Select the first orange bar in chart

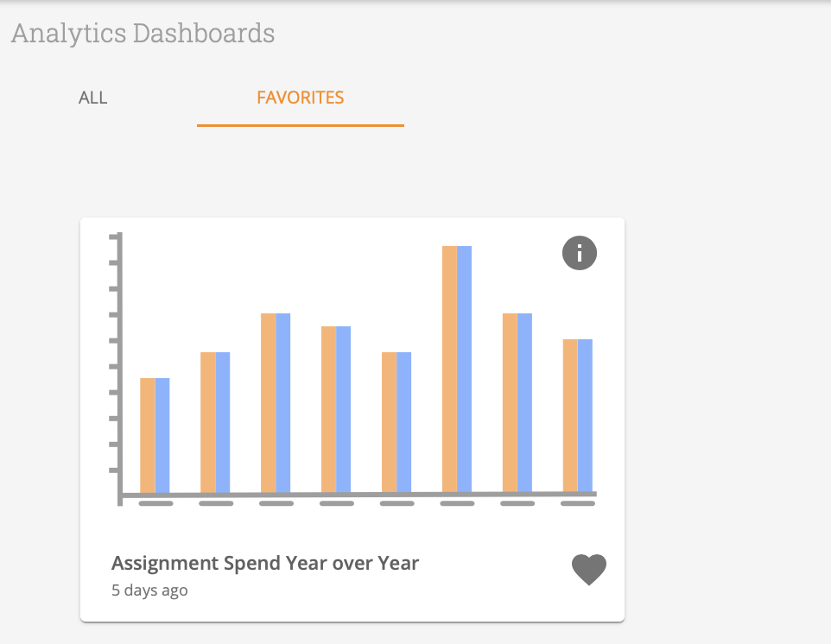tap(148, 435)
